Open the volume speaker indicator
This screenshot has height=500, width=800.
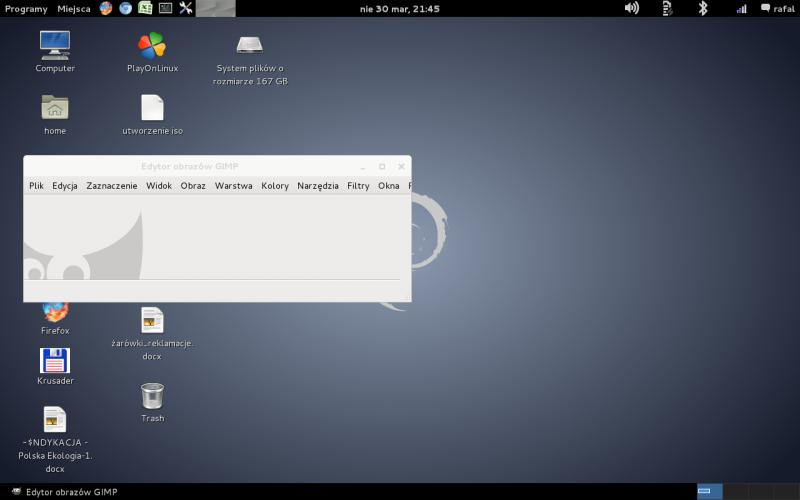(632, 8)
